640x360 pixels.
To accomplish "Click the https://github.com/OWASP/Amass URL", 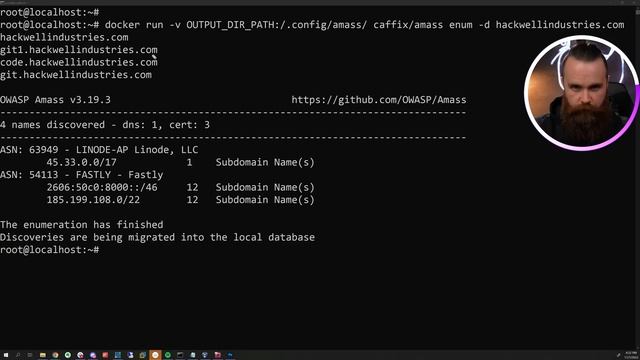I will 379,100.
